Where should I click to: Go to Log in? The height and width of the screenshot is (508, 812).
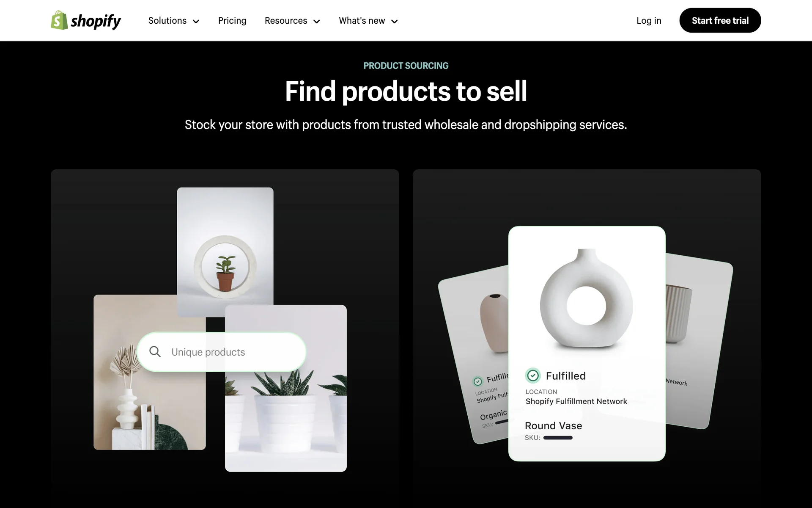pos(649,21)
